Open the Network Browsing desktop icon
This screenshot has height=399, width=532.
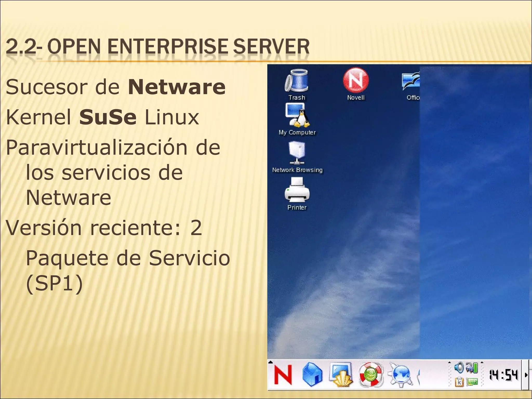click(297, 157)
